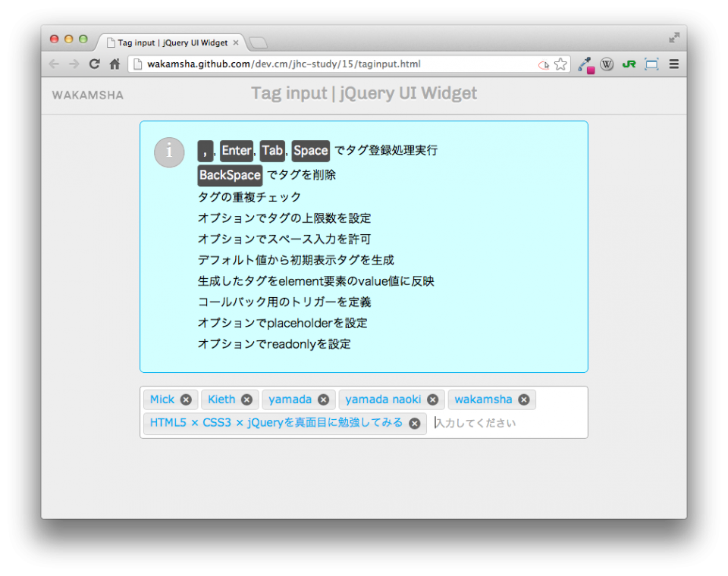Toggle the bookmark star for this page
Viewport: 728px width, 576px height.
[x=560, y=64]
